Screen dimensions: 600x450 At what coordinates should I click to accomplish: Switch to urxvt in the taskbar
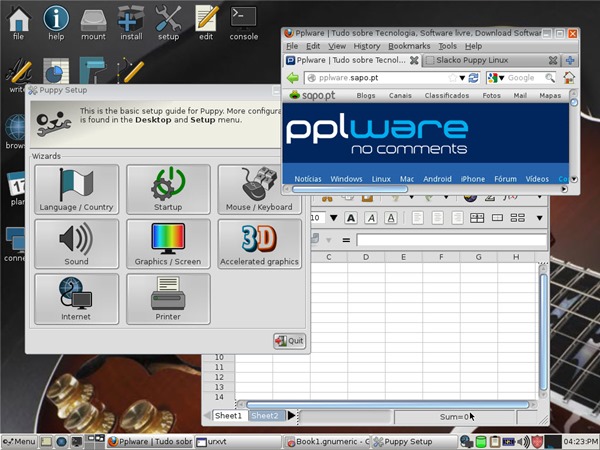click(x=238, y=442)
